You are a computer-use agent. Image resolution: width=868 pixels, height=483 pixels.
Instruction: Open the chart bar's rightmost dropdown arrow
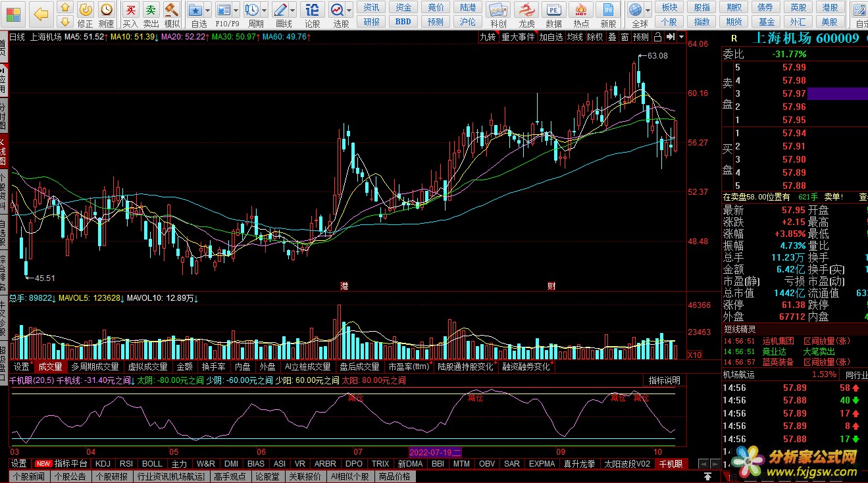(682, 37)
